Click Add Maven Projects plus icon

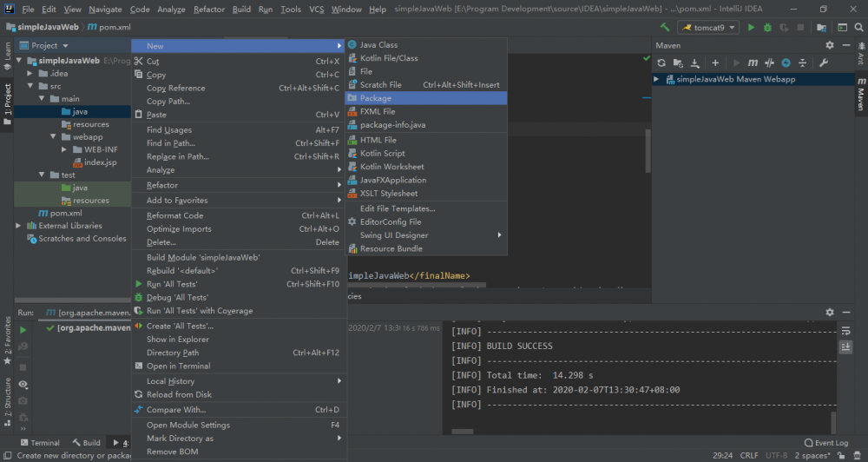click(715, 63)
